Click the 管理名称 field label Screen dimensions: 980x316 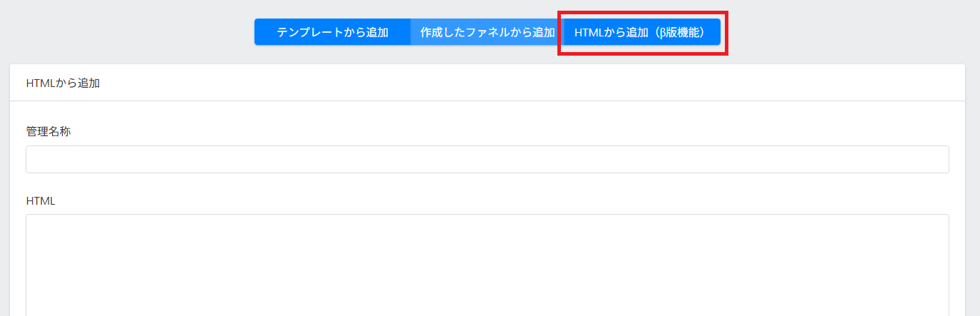tap(48, 131)
